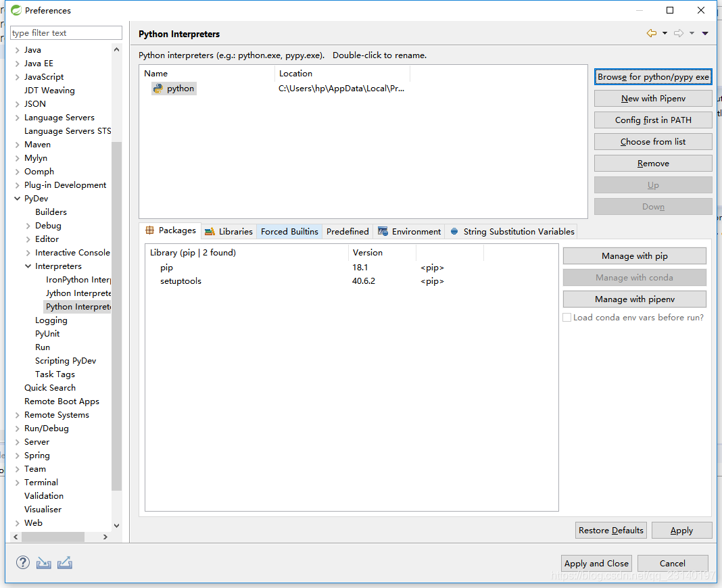
Task: Select the Scripting PyDev tree item
Action: tap(66, 361)
